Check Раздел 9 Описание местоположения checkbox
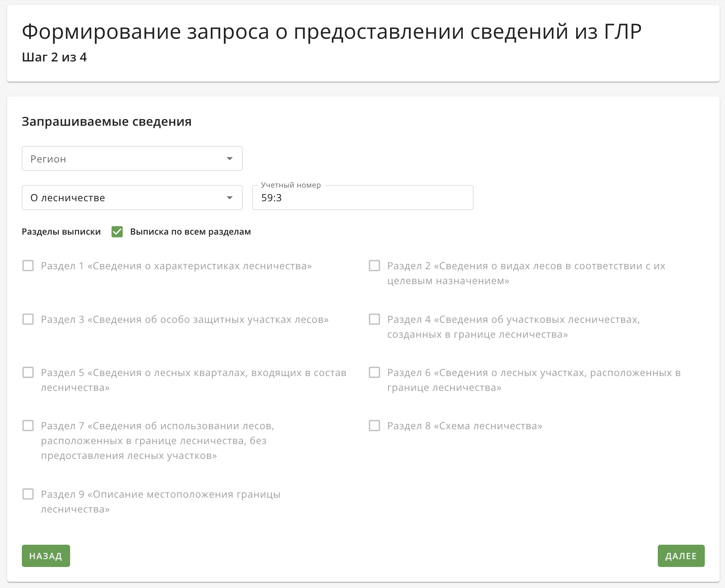Image resolution: width=725 pixels, height=588 pixels. tap(28, 494)
